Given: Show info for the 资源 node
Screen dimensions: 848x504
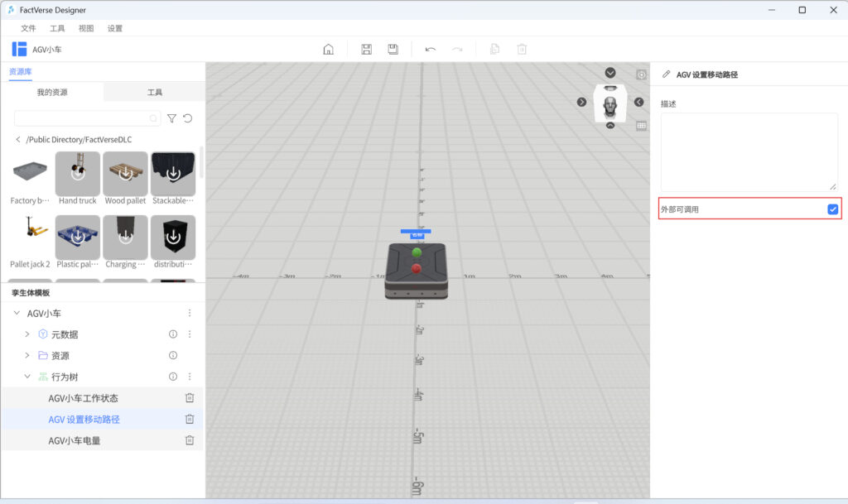Looking at the screenshot, I should [173, 355].
